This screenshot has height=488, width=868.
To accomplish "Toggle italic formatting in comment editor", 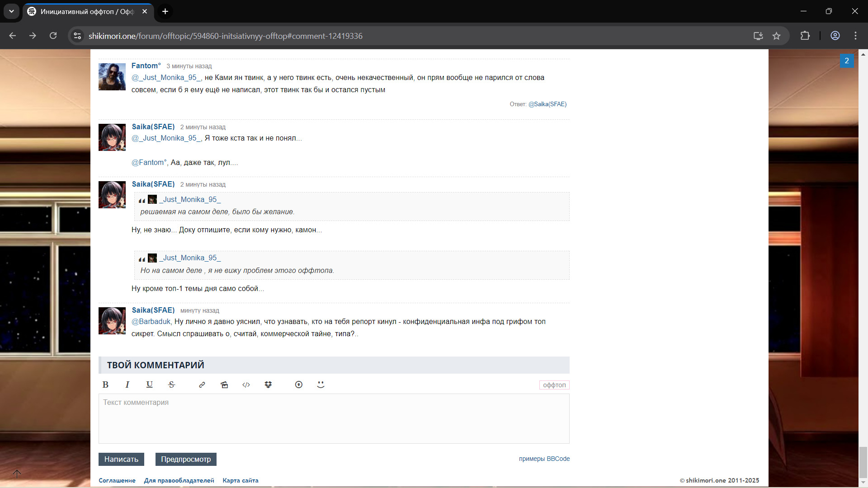I will [x=127, y=385].
